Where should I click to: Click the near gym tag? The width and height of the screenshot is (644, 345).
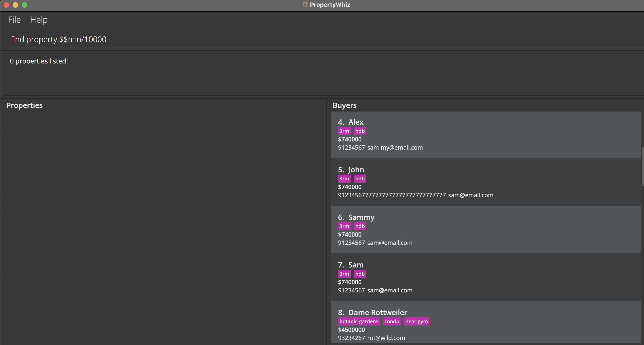point(416,321)
